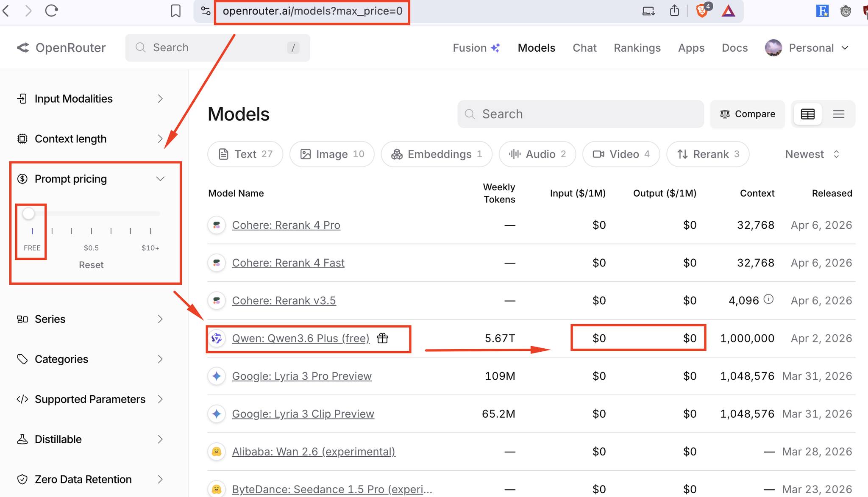This screenshot has width=868, height=497.
Task: Click the share icon in the address bar
Action: 674,11
